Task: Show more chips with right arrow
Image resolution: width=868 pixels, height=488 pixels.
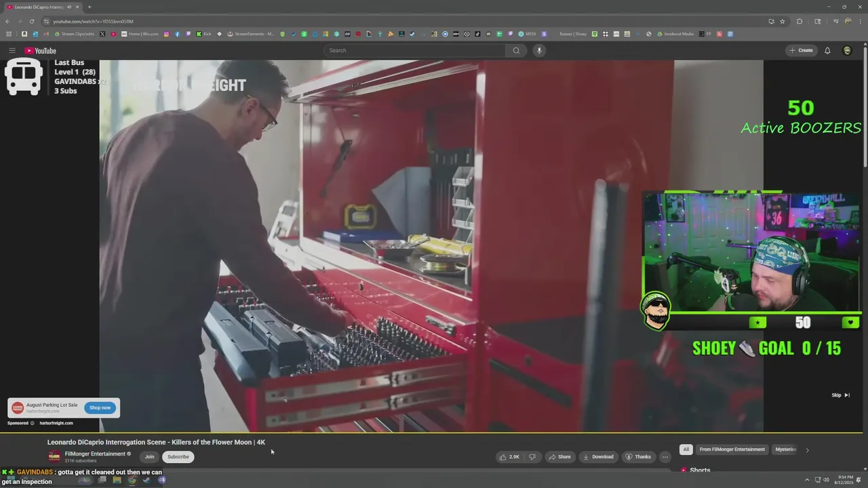Action: [807, 449]
